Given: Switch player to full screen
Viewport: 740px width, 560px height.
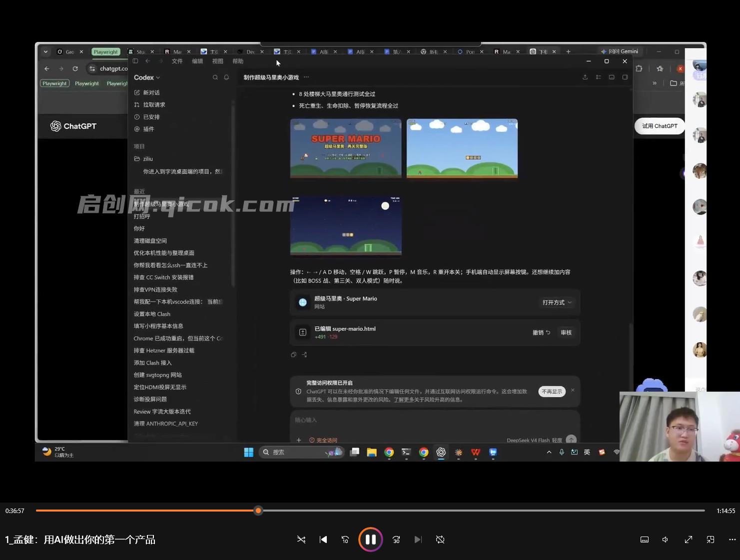Looking at the screenshot, I should coord(688,540).
